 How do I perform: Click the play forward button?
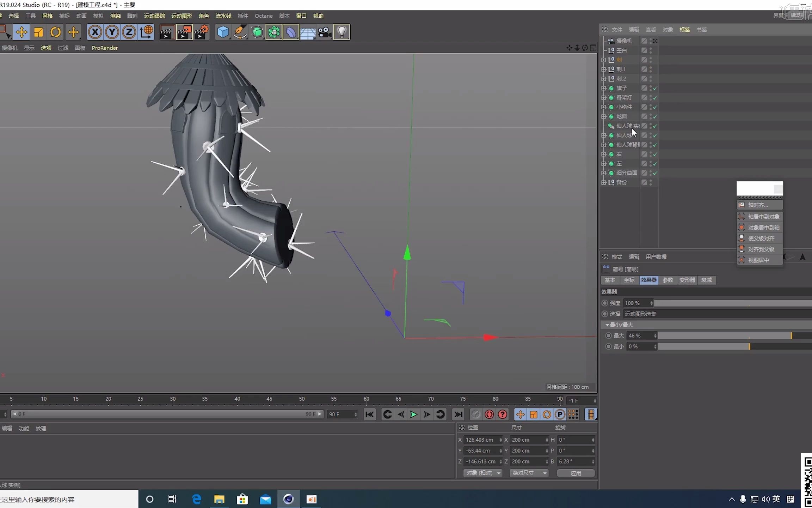coord(413,415)
